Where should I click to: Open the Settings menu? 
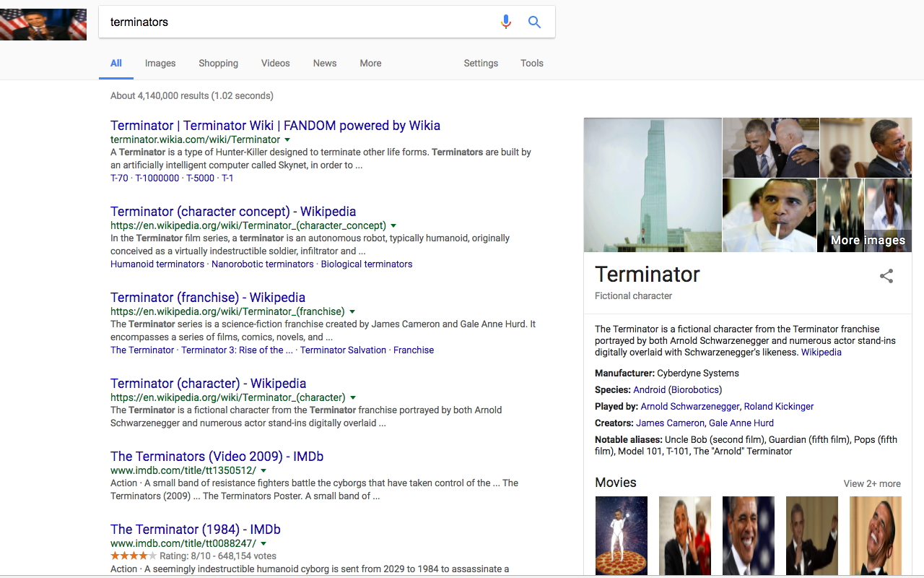point(481,64)
